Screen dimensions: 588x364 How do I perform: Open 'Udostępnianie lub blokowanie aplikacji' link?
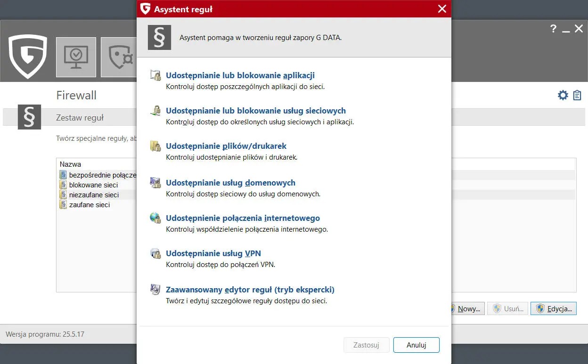(240, 75)
